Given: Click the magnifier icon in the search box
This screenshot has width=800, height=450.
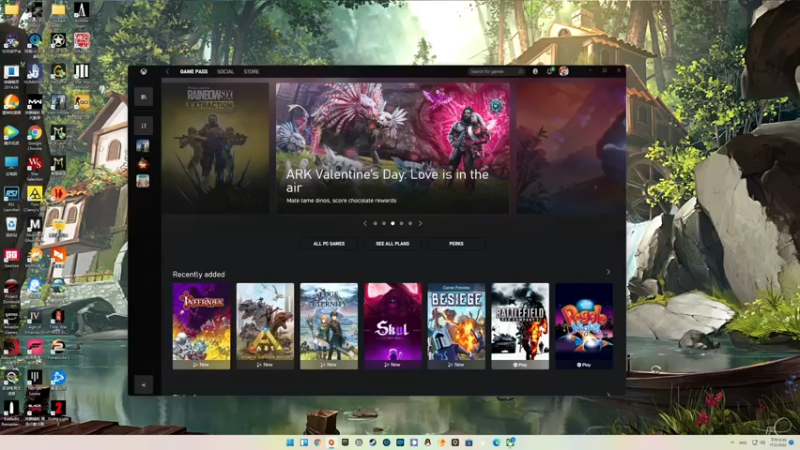Looking at the screenshot, I should pyautogui.click(x=520, y=71).
